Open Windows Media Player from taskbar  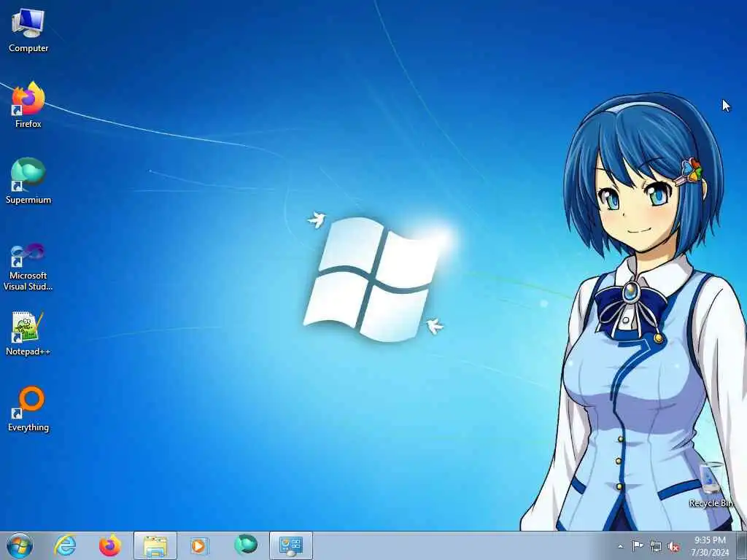[x=199, y=545]
